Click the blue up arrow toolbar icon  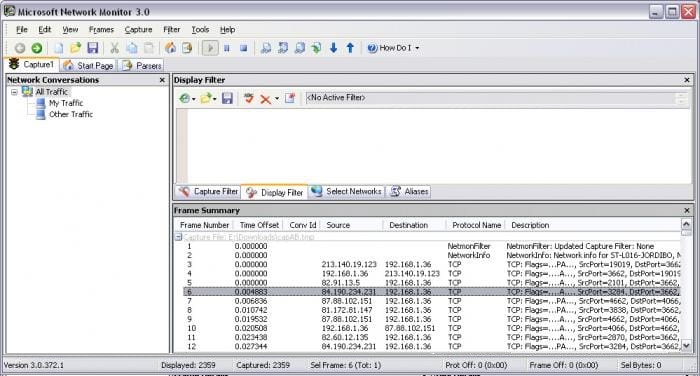(350, 48)
